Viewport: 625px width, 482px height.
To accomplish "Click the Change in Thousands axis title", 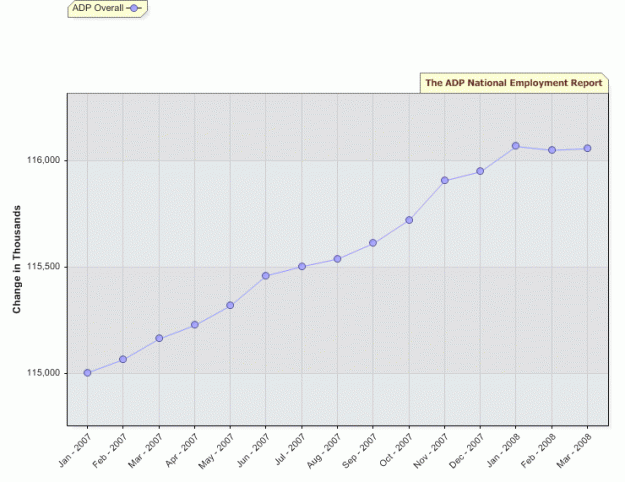I will 16,260.
